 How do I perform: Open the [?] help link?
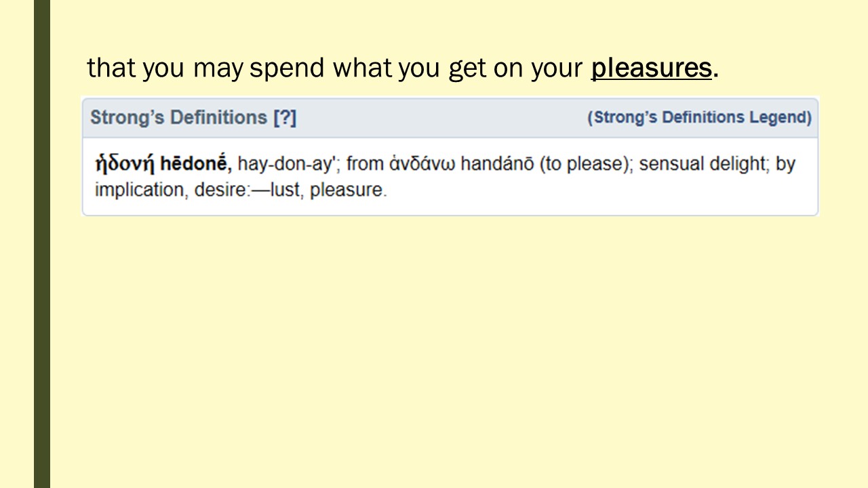285,117
